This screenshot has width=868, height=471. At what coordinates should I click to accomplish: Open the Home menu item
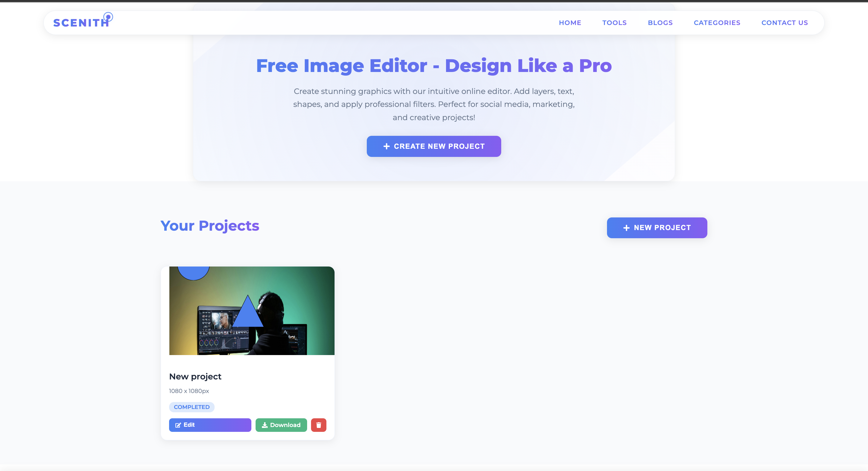coord(570,23)
